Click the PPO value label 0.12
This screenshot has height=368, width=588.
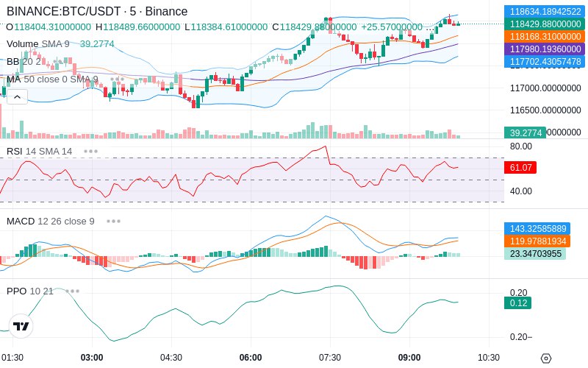[518, 303]
